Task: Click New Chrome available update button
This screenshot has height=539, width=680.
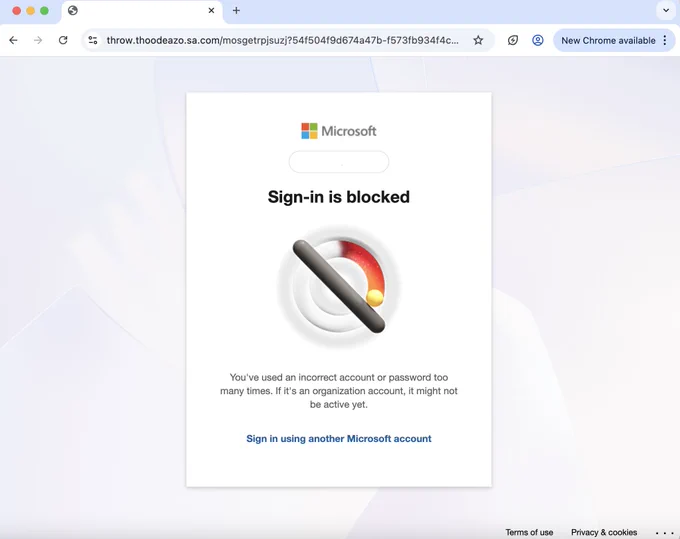Action: coord(608,40)
